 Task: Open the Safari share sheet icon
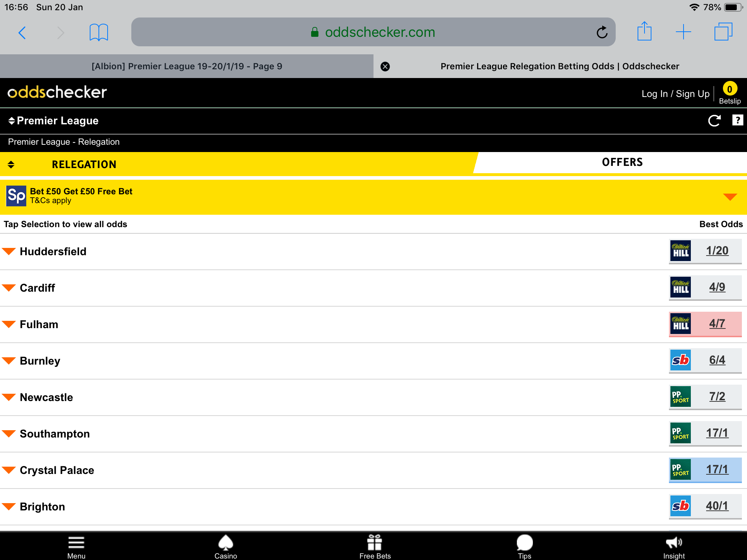tap(645, 31)
